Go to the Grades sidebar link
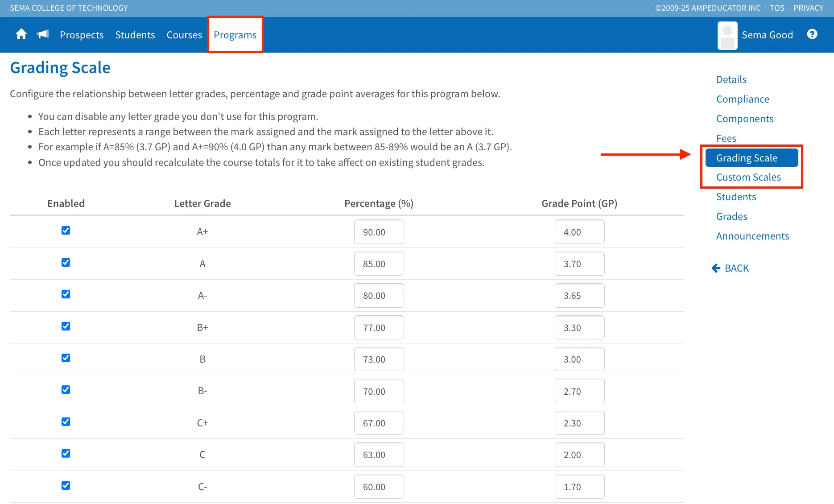 pyautogui.click(x=731, y=216)
